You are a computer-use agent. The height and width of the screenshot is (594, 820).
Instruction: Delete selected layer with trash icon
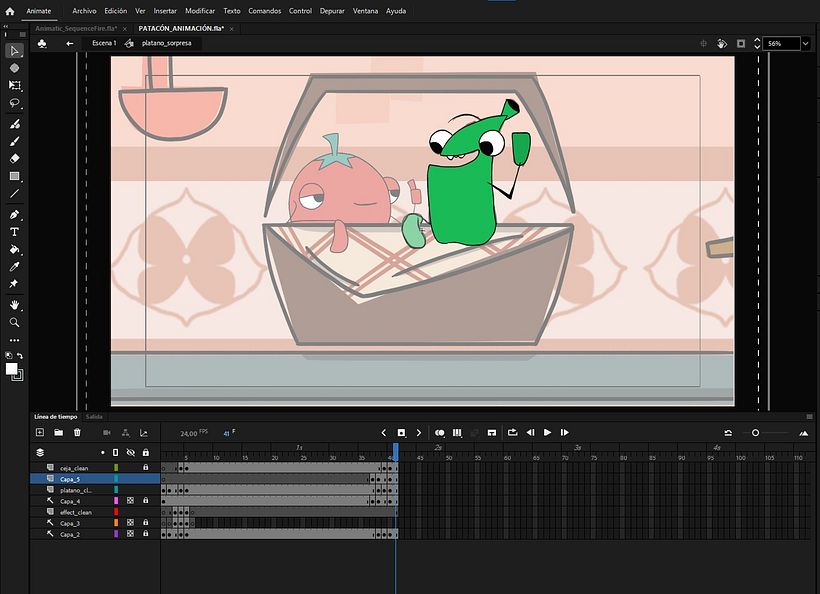(77, 432)
